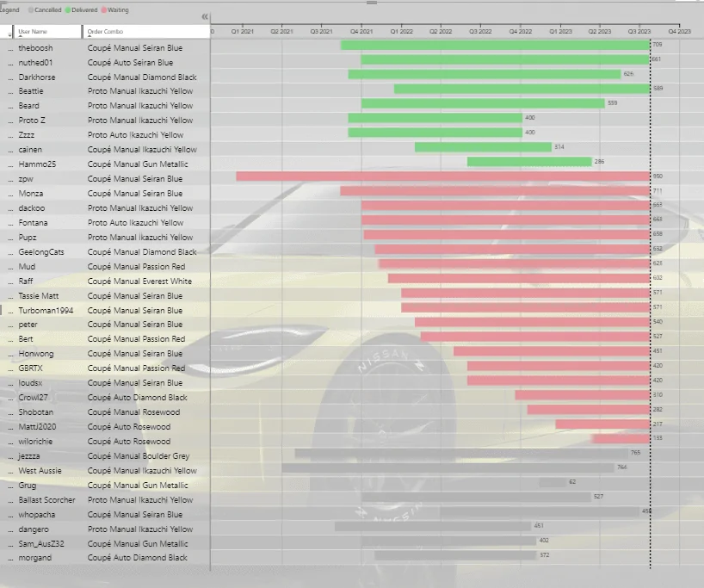Image resolution: width=704 pixels, height=588 pixels.
Task: Click the pink Waiting legend dot
Action: [104, 9]
